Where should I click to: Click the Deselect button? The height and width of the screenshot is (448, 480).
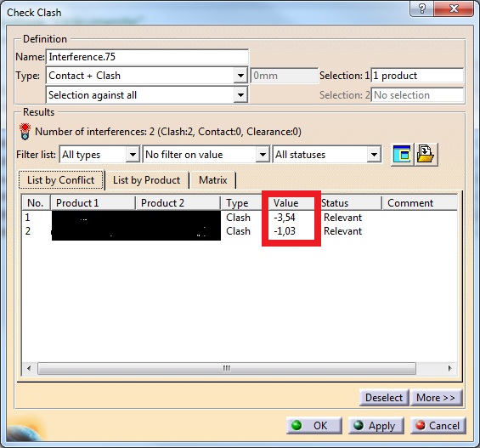coord(384,398)
